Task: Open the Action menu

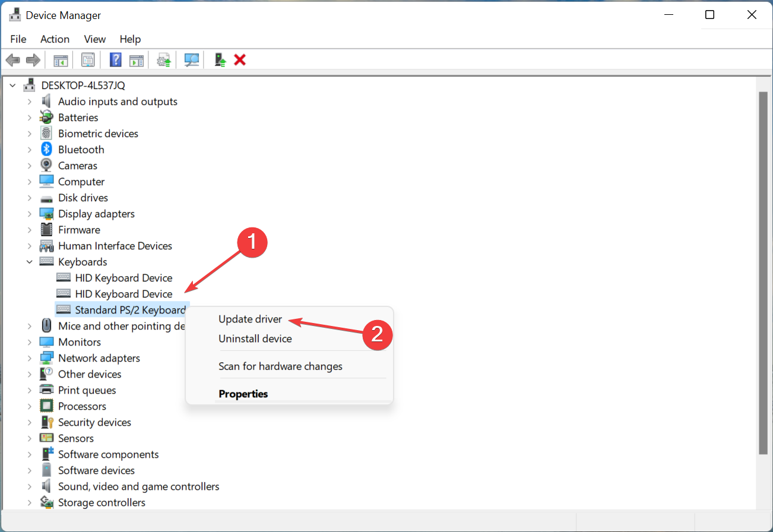Action: 55,39
